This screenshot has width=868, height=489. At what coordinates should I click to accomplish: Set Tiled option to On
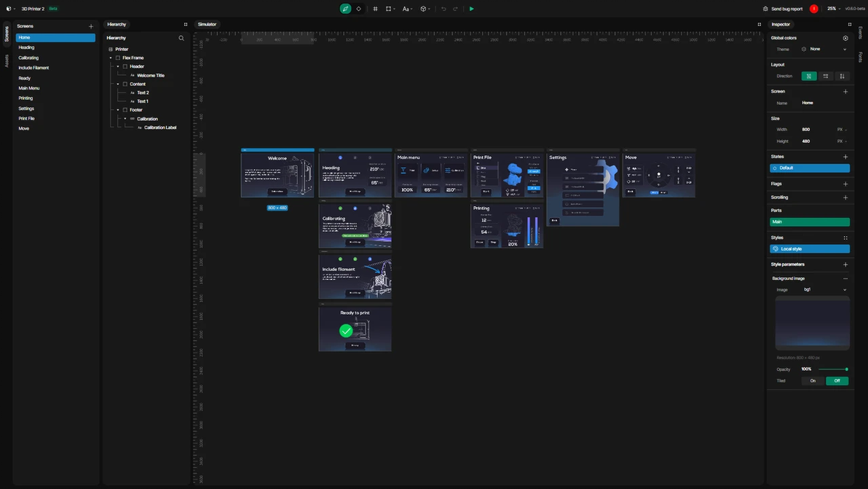coord(813,380)
